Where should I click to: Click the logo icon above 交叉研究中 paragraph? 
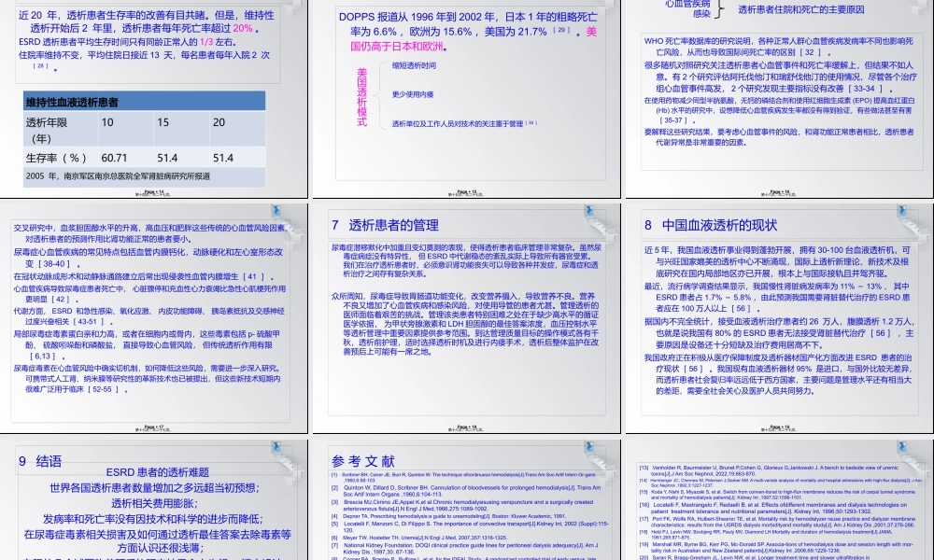pos(276,210)
